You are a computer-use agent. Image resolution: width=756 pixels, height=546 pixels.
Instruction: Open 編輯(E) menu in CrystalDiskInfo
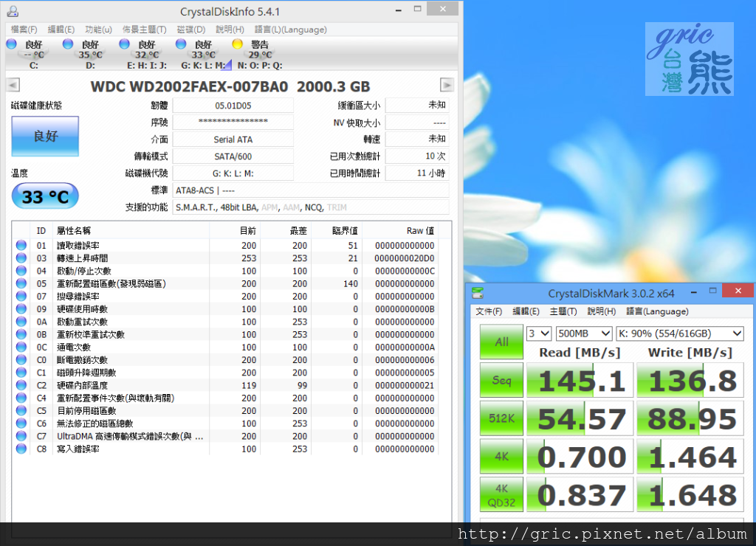pos(61,30)
